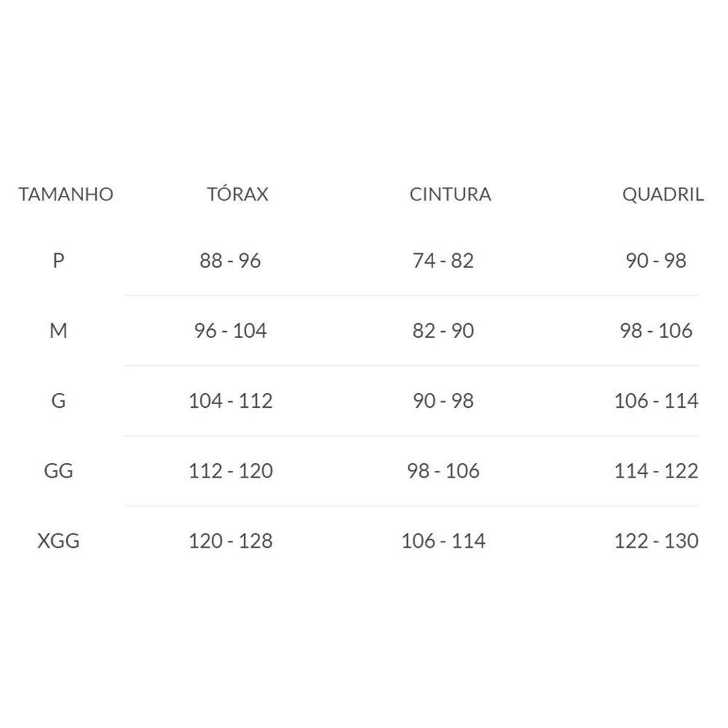The width and height of the screenshot is (728, 728).
Task: Select the P size row label
Action: [x=58, y=261]
